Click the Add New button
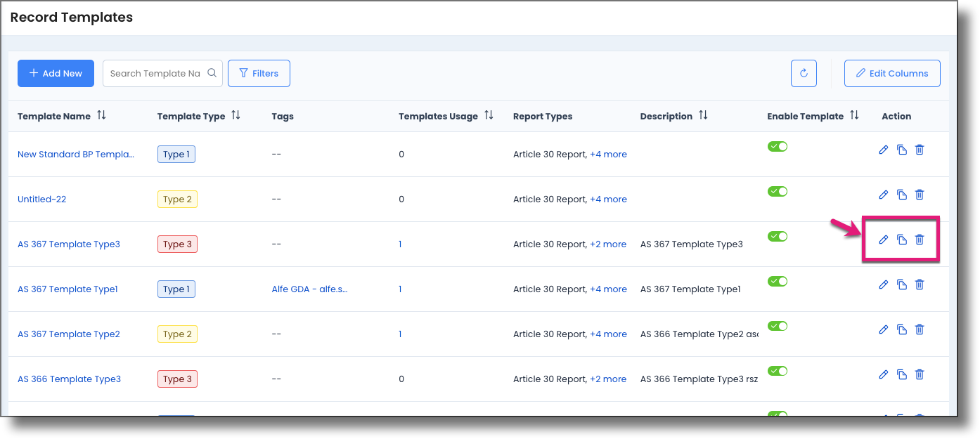 pyautogui.click(x=56, y=73)
